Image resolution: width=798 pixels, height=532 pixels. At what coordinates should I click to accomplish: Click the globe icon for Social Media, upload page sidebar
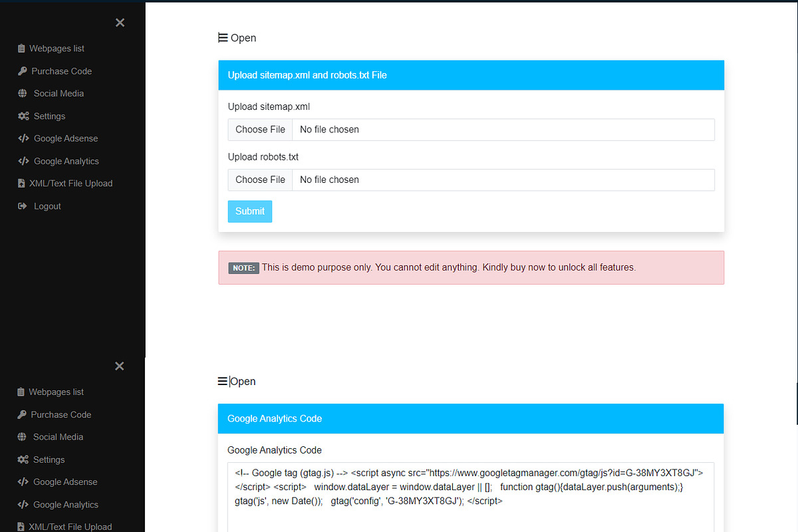tap(23, 94)
